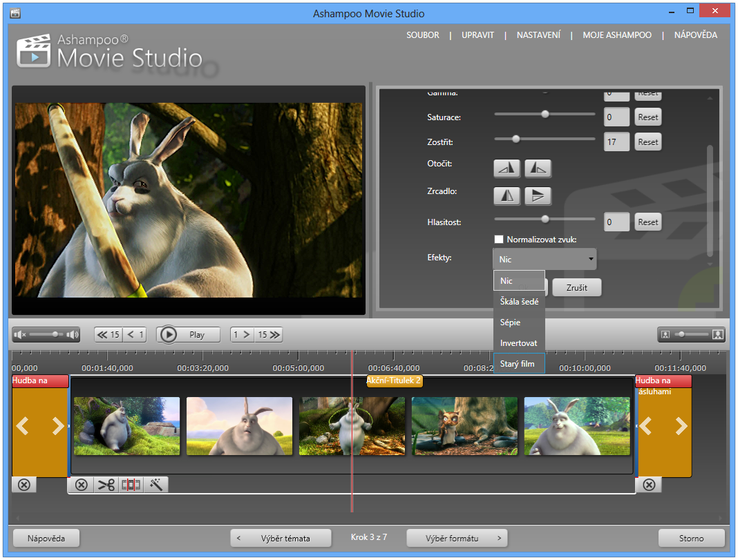738x560 pixels.
Task: Select the Akční-Titulek 2 title marker
Action: [x=395, y=380]
